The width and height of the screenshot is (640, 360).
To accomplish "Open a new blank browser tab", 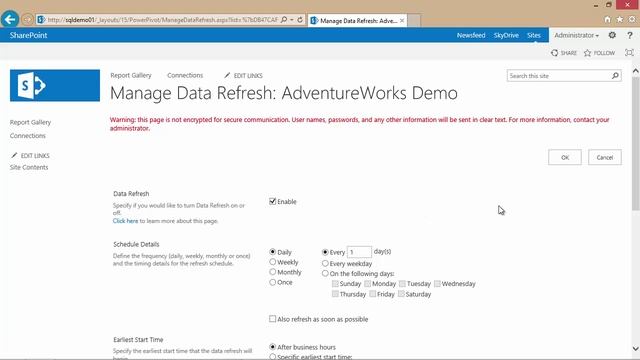I will click(x=413, y=20).
